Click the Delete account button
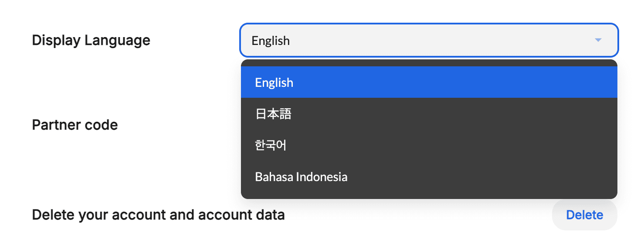 pyautogui.click(x=584, y=215)
